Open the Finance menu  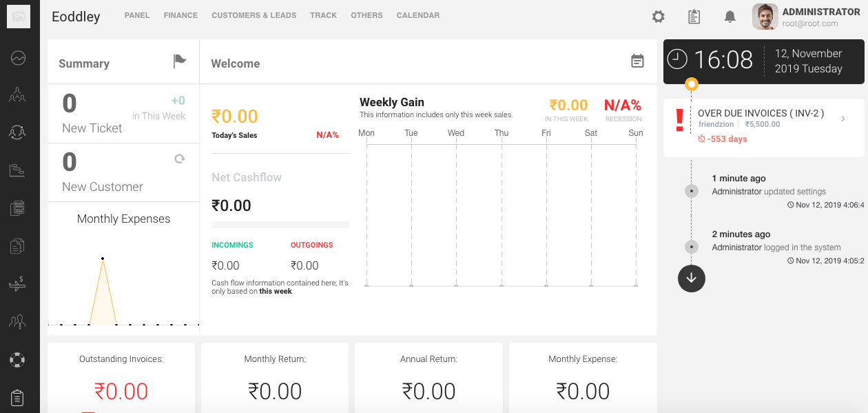[x=180, y=15]
